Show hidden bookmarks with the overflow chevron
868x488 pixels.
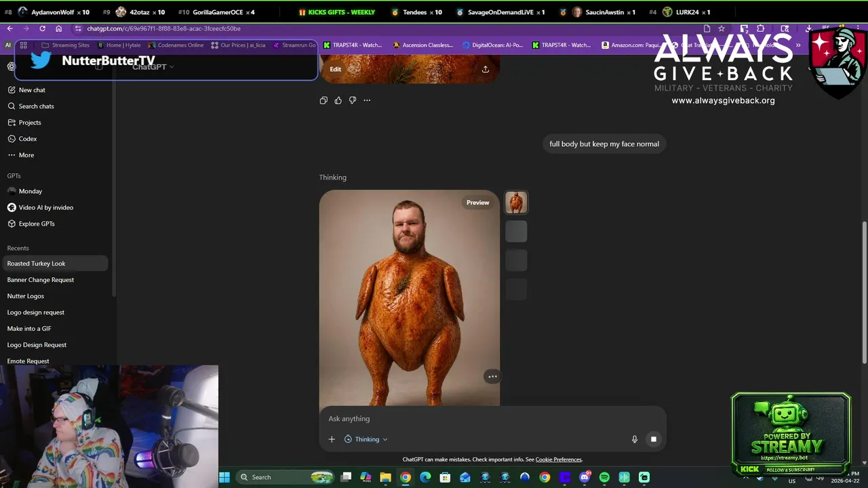[x=798, y=45]
